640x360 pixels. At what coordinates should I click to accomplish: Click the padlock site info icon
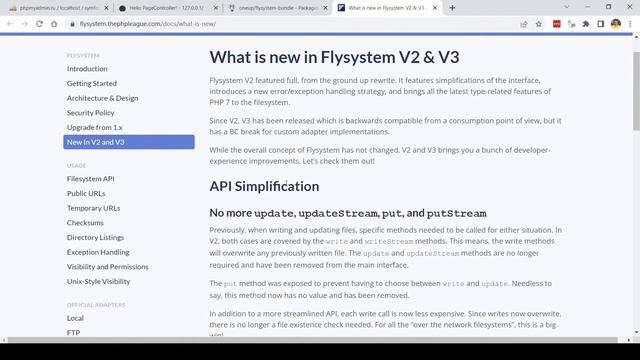(72, 24)
